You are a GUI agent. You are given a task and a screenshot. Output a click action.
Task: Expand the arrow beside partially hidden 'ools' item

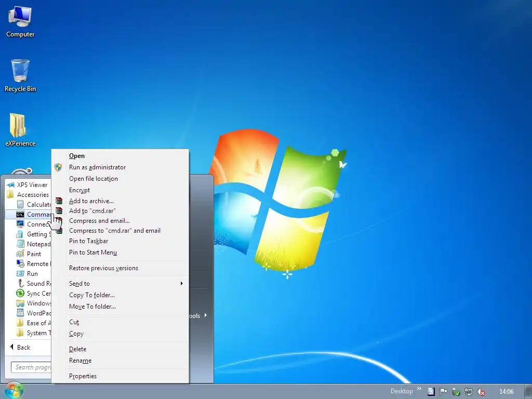tap(205, 315)
